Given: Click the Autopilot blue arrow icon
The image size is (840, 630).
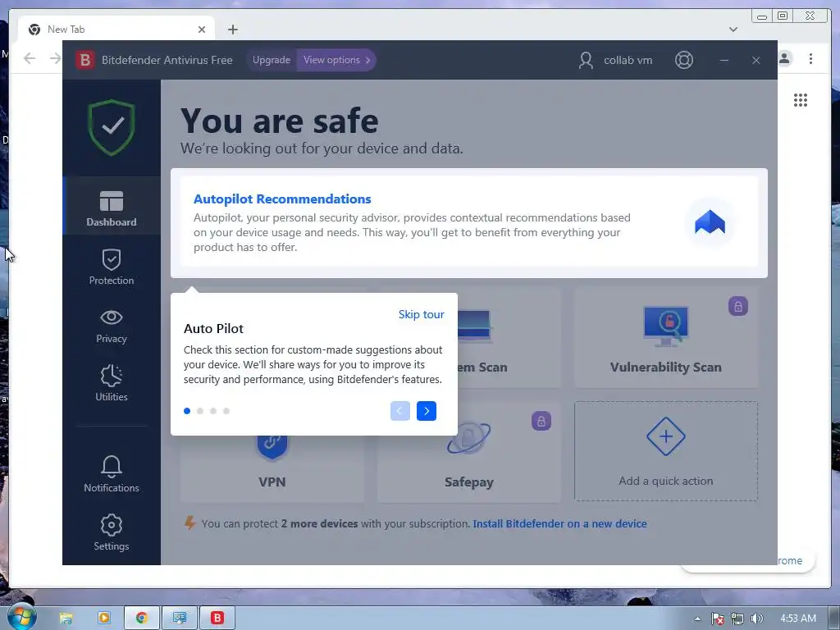Looking at the screenshot, I should pos(710,221).
